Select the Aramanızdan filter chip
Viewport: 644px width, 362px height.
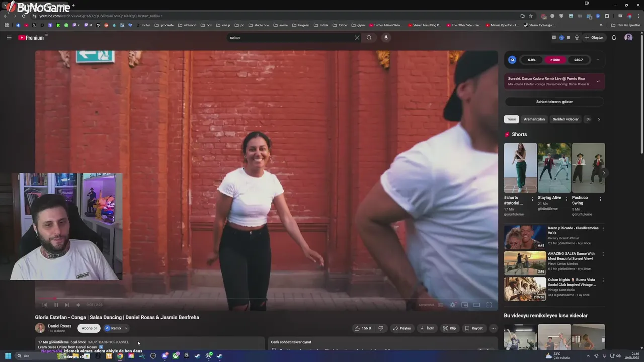pos(534,119)
